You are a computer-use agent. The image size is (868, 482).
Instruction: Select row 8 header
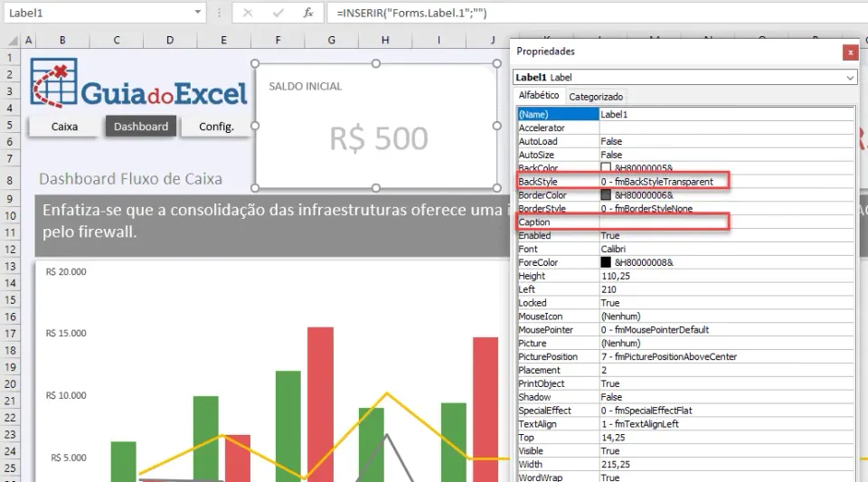pyautogui.click(x=10, y=180)
